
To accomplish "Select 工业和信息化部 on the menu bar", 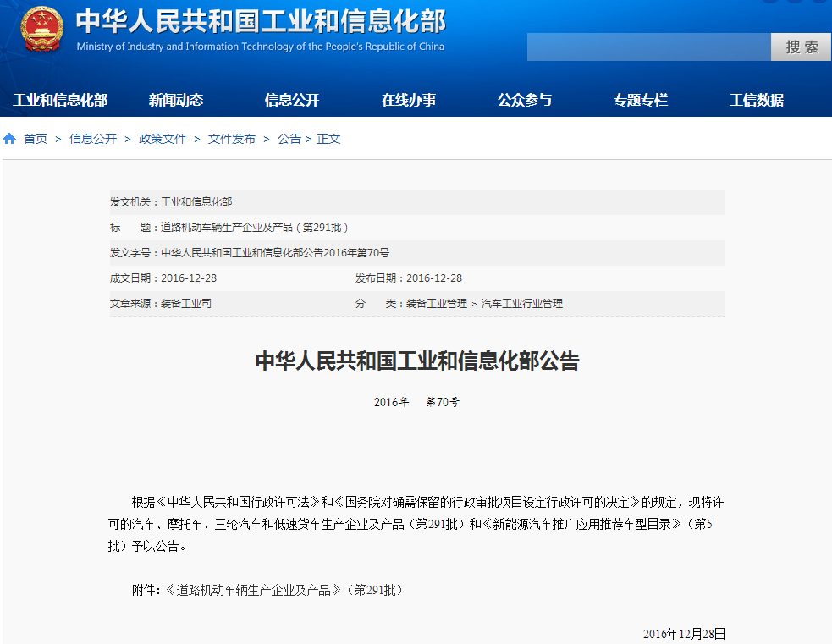I will pos(59,100).
